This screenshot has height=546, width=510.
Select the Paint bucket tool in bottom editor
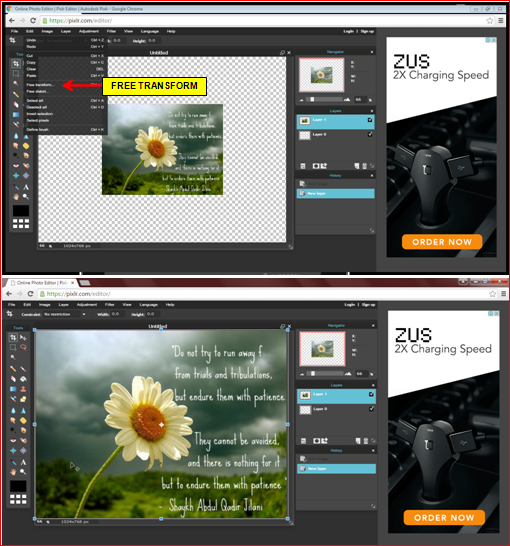tap(23, 379)
